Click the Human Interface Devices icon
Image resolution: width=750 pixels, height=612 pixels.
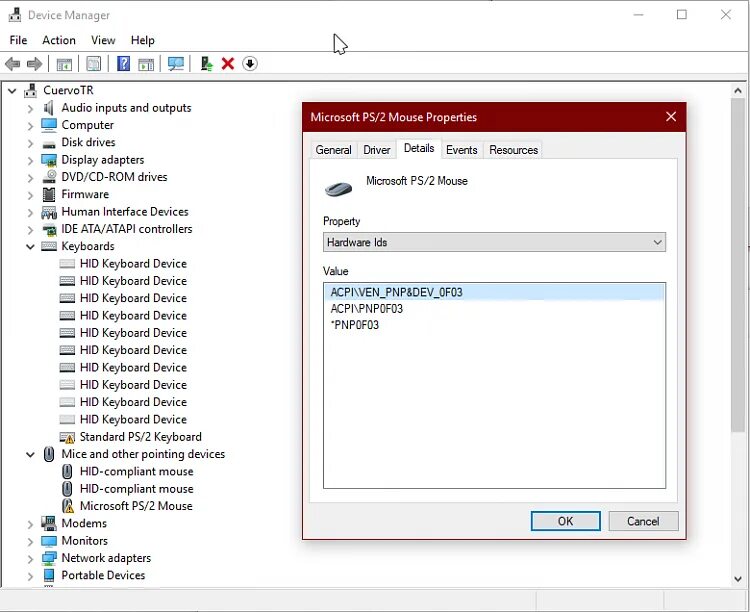49,211
